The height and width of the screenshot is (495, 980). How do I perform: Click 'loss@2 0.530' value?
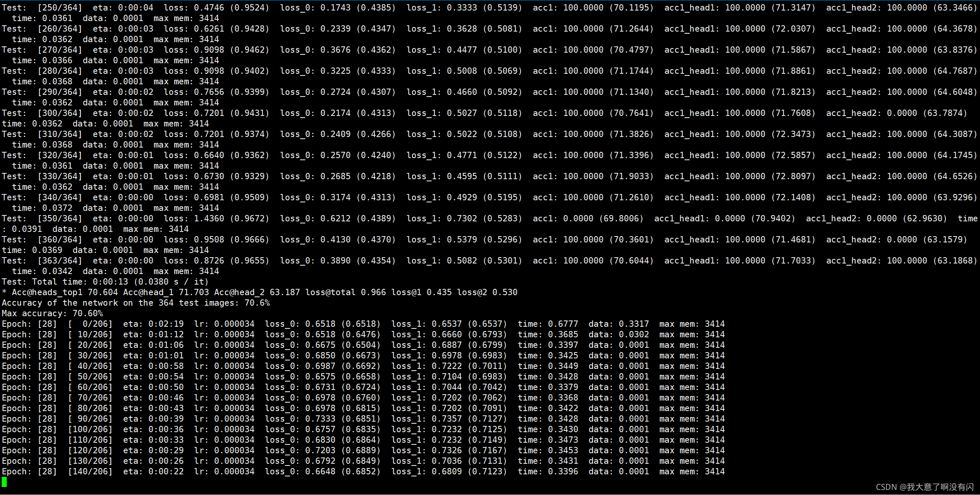click(487, 292)
